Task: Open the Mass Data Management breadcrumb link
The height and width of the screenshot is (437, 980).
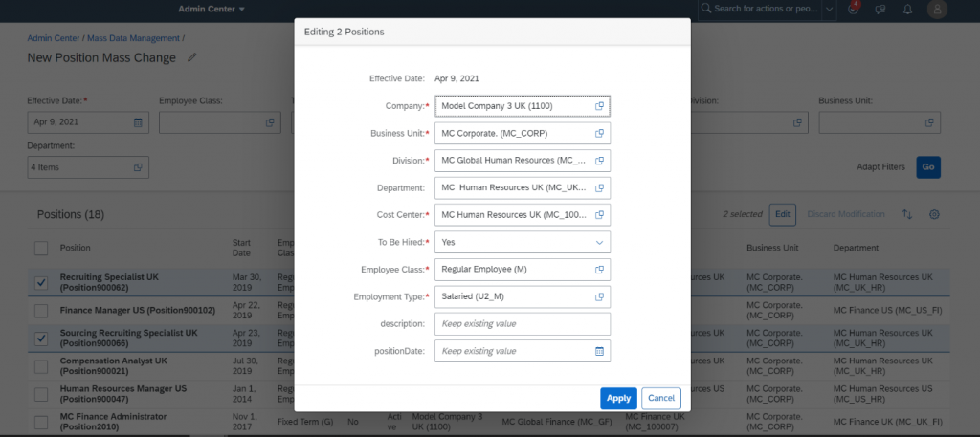Action: 133,38
